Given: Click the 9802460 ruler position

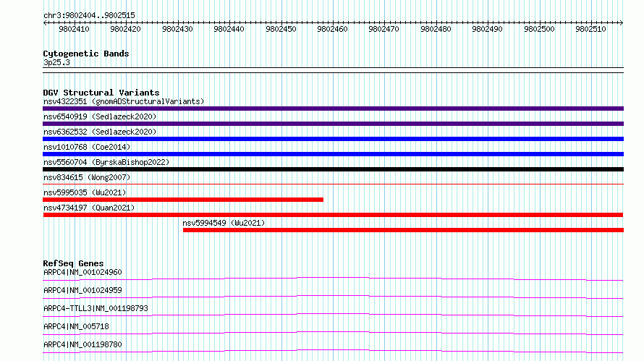Looking at the screenshot, I should pos(332,29).
